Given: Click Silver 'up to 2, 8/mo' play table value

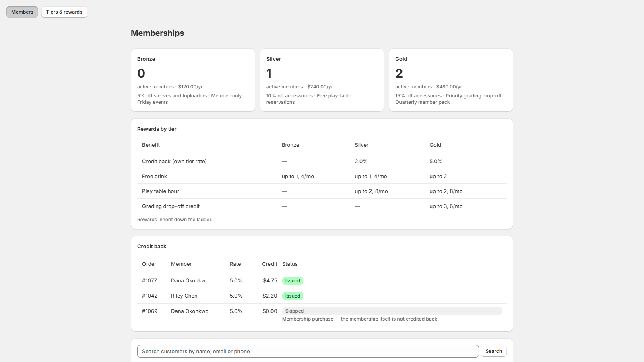Looking at the screenshot, I should pos(371,191).
